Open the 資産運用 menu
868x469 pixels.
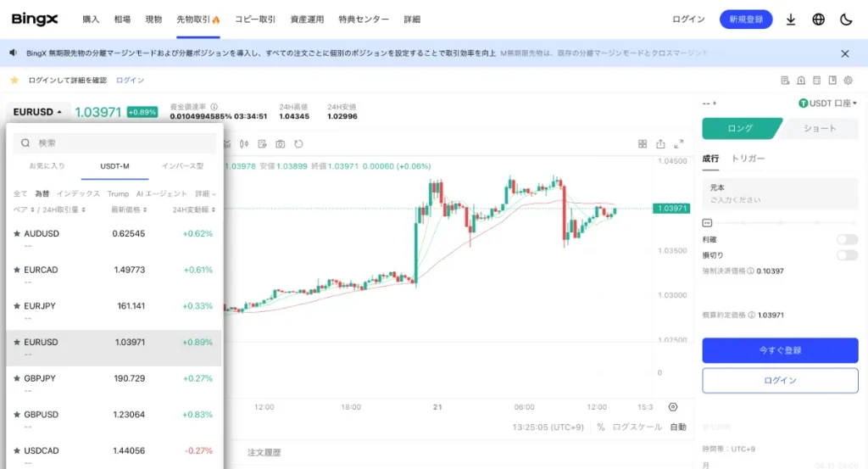click(307, 20)
